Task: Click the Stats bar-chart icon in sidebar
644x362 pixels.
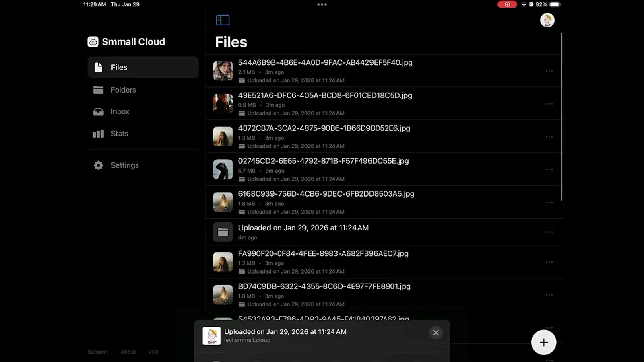Action: pyautogui.click(x=98, y=134)
